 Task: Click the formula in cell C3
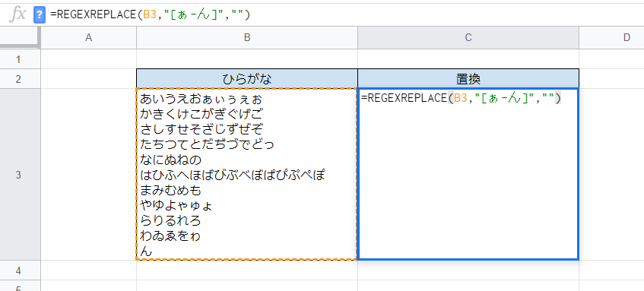(461, 99)
